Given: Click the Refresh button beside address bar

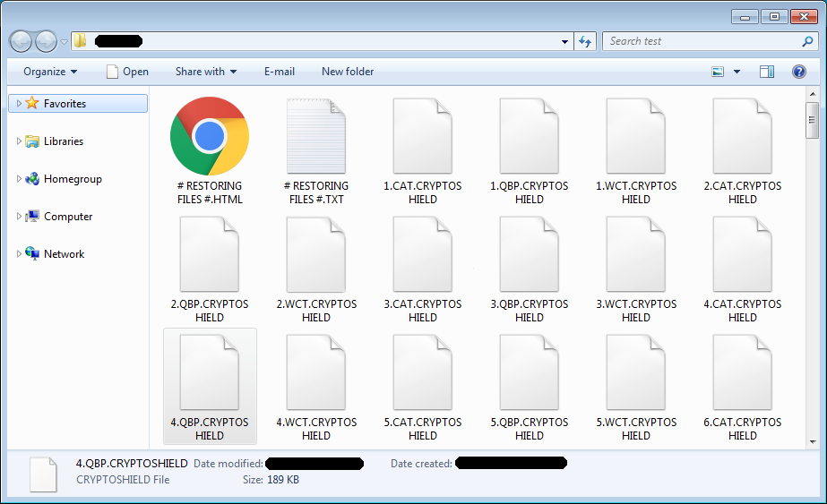Looking at the screenshot, I should pos(585,41).
